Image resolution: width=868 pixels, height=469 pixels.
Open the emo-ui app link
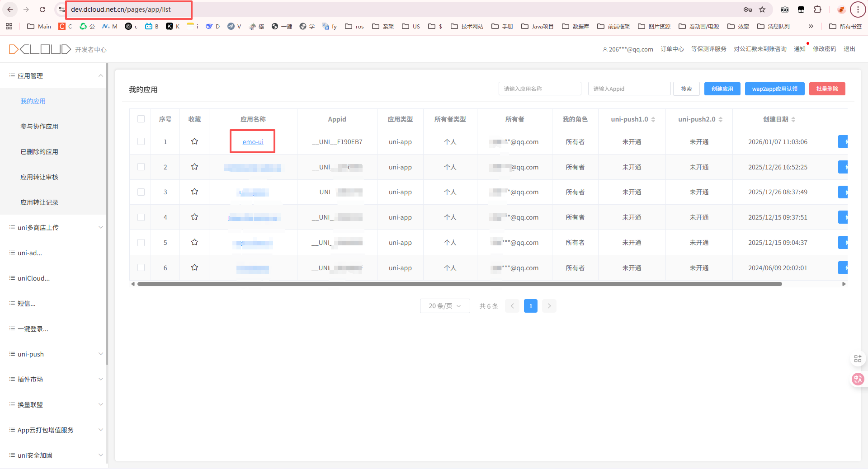253,142
